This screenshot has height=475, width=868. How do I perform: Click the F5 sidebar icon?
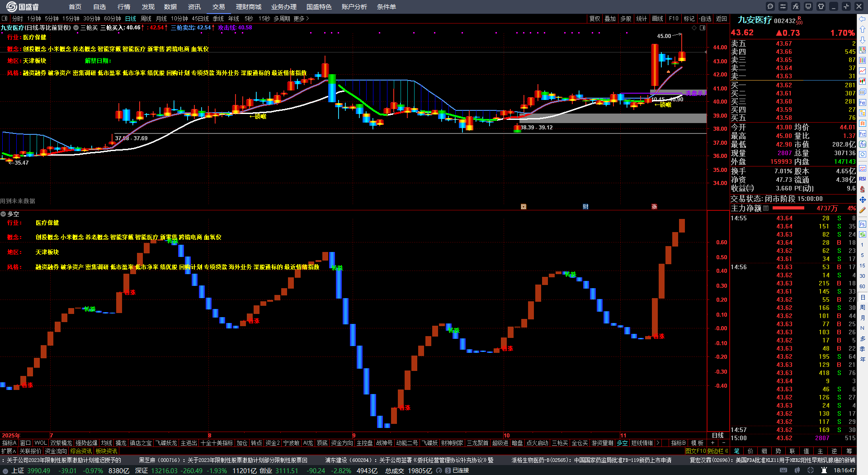[863, 224]
